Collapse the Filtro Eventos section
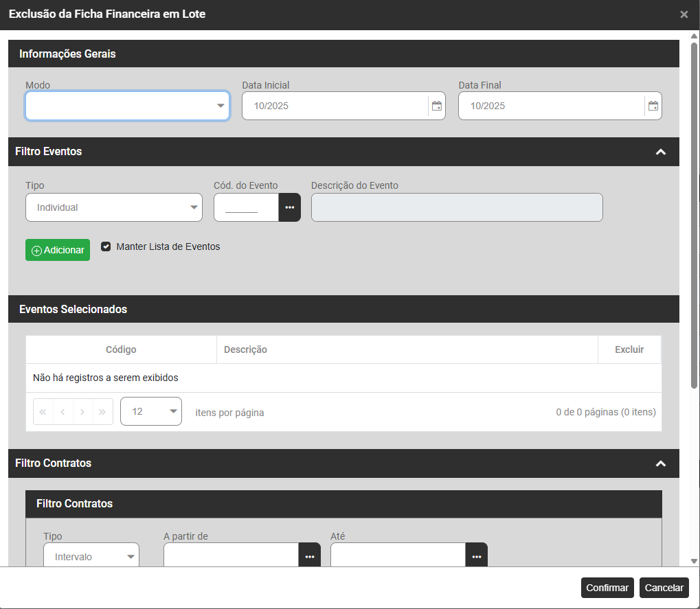700x609 pixels. pyautogui.click(x=660, y=152)
